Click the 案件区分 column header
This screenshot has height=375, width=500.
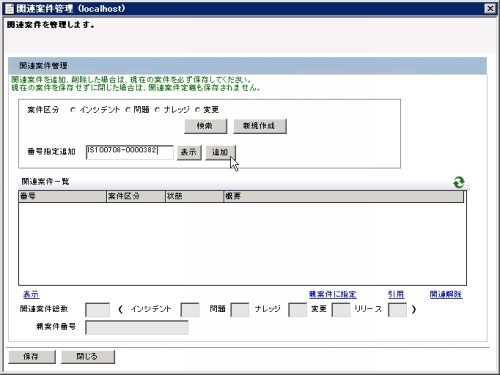coord(136,196)
